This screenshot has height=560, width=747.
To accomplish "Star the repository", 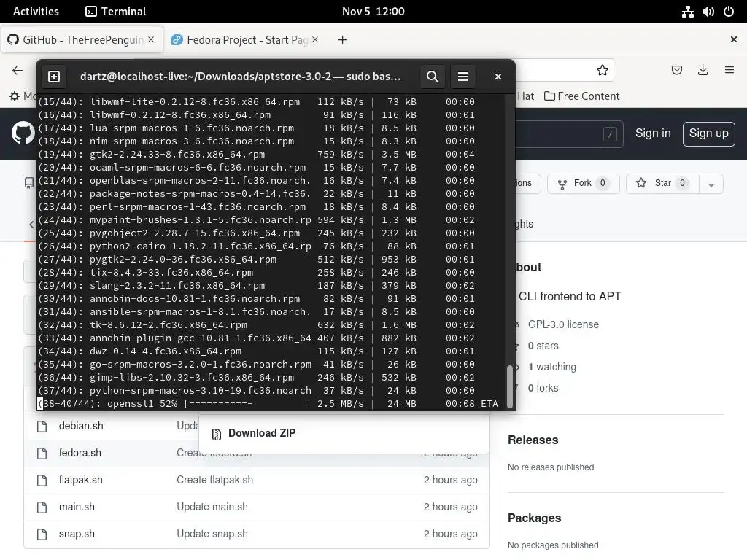I will tap(662, 183).
